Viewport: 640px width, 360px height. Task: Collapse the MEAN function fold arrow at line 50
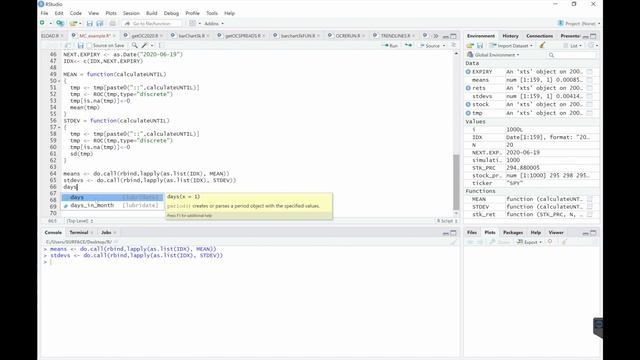(x=59, y=81)
